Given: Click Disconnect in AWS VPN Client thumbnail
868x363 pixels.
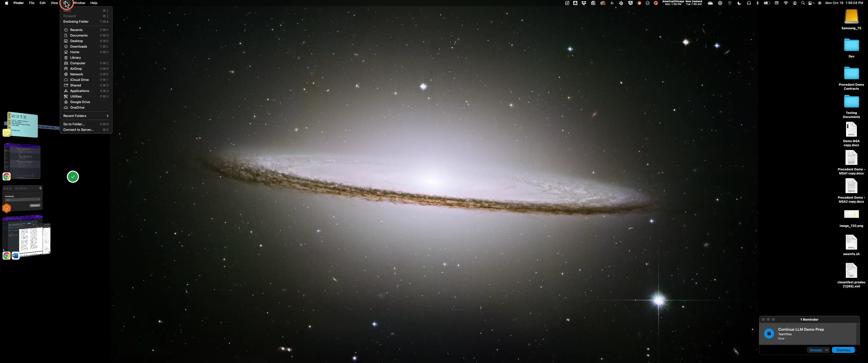Looking at the screenshot, I should pyautogui.click(x=35, y=205).
